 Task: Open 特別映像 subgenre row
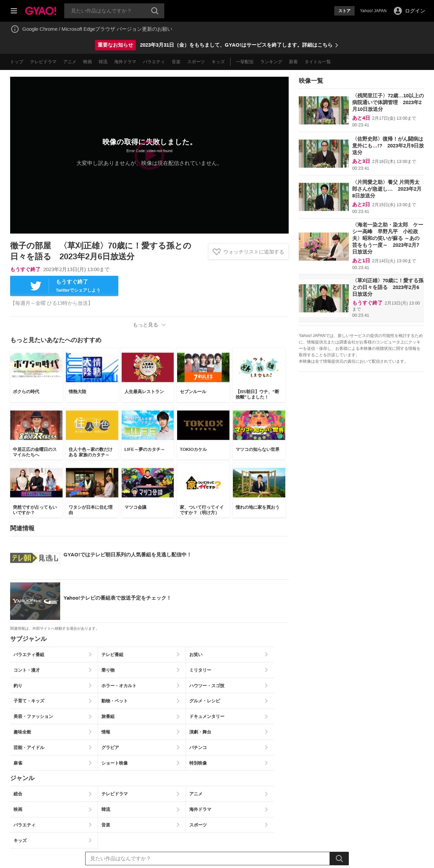coord(230,763)
